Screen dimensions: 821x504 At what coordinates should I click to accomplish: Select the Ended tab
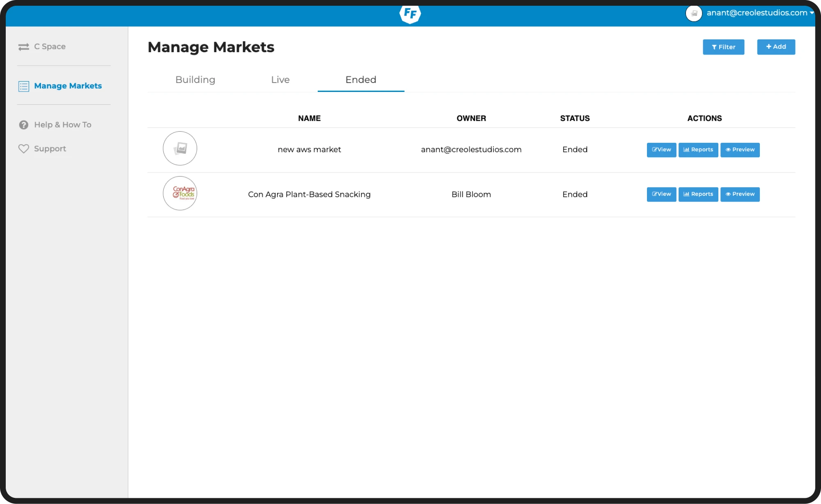[x=361, y=80]
